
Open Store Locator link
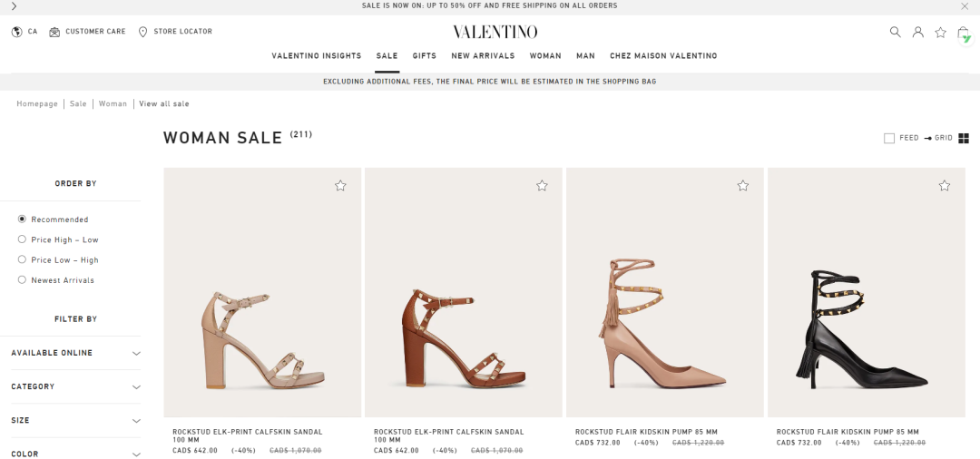(x=183, y=31)
